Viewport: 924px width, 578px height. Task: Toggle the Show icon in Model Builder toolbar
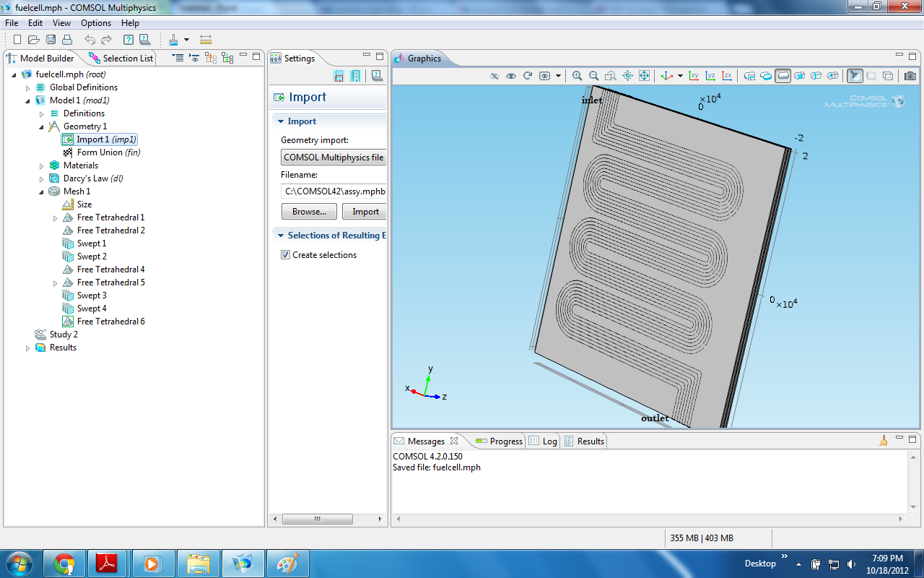(x=194, y=58)
